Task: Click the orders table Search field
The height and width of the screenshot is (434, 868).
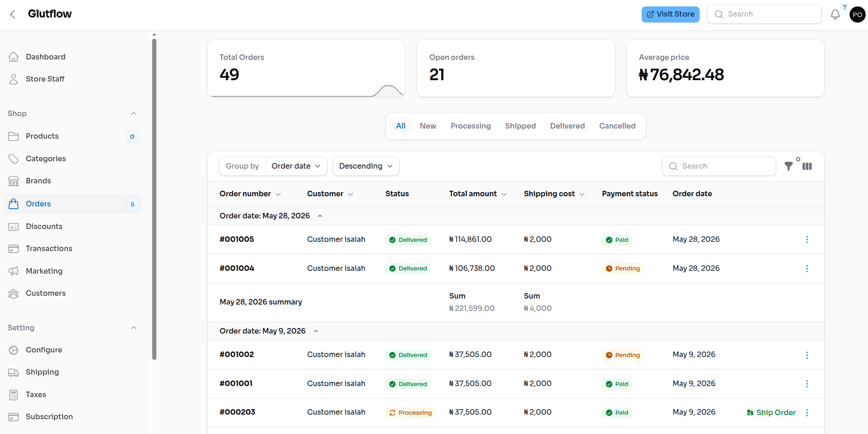Action: pyautogui.click(x=719, y=166)
